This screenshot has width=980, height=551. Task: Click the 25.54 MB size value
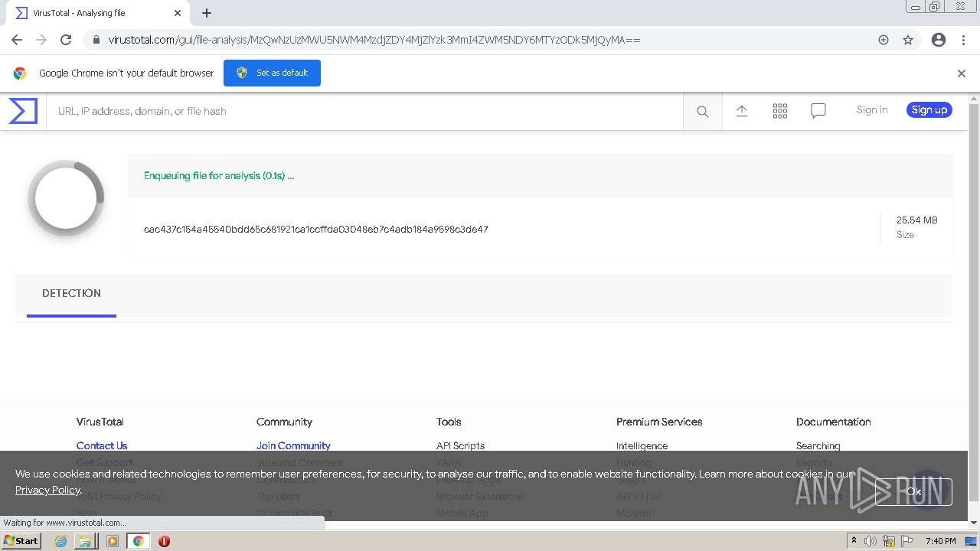point(916,220)
